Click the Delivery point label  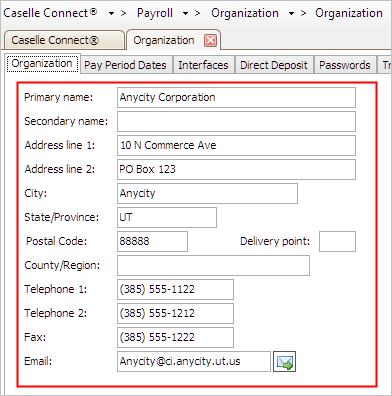(275, 241)
